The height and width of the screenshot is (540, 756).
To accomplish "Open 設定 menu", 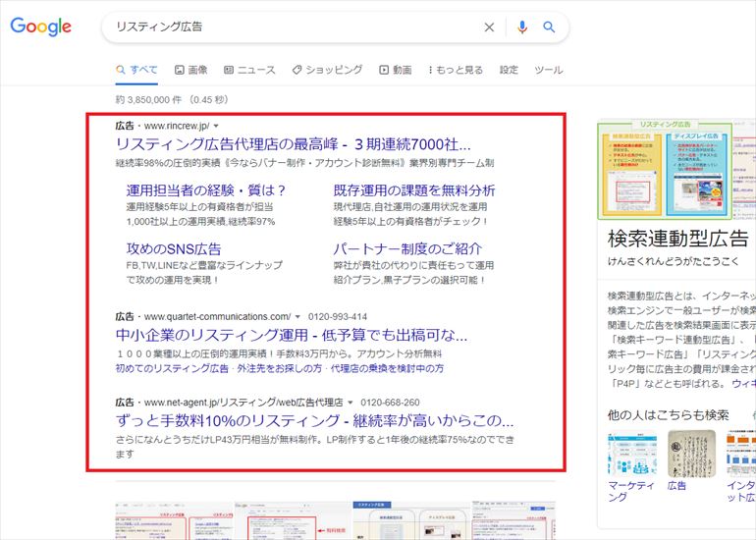I will click(509, 70).
